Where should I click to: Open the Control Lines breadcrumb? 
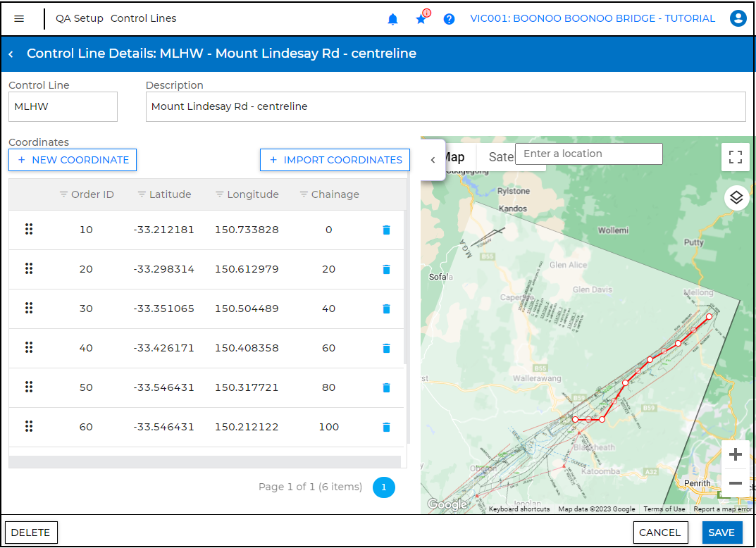tap(144, 18)
